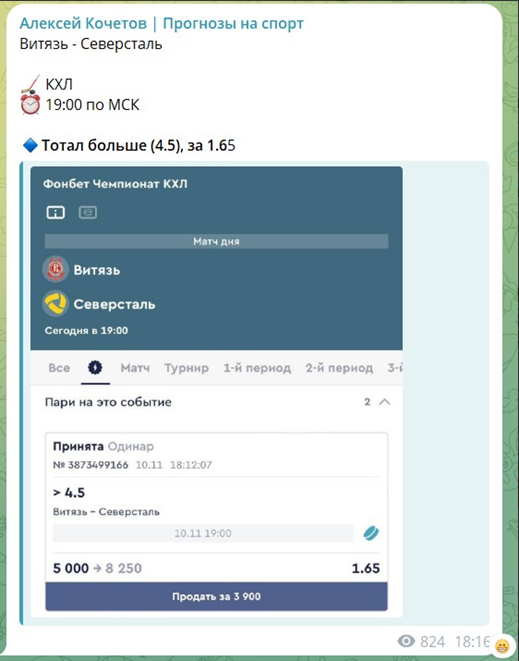Switch to the Матч tab

135,368
